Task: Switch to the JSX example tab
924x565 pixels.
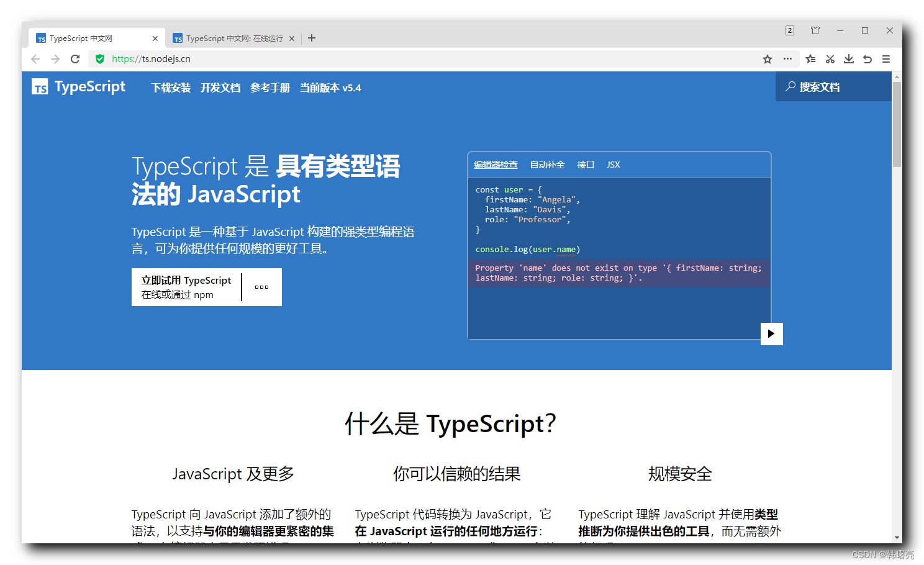Action: (x=613, y=164)
